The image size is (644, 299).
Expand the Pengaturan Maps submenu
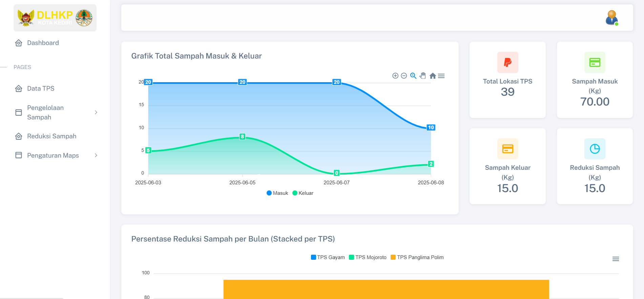pos(57,155)
